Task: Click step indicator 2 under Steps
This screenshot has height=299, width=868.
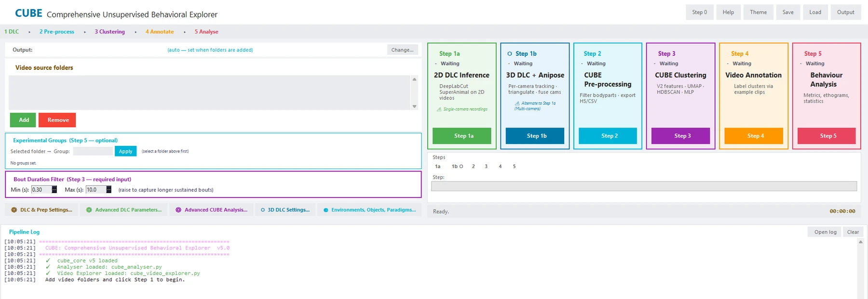Action: click(474, 167)
